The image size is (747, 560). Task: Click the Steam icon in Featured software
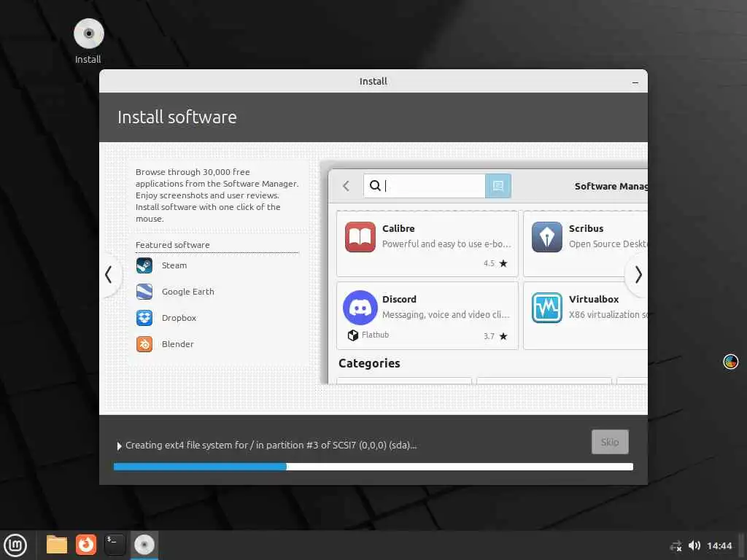[x=144, y=265]
